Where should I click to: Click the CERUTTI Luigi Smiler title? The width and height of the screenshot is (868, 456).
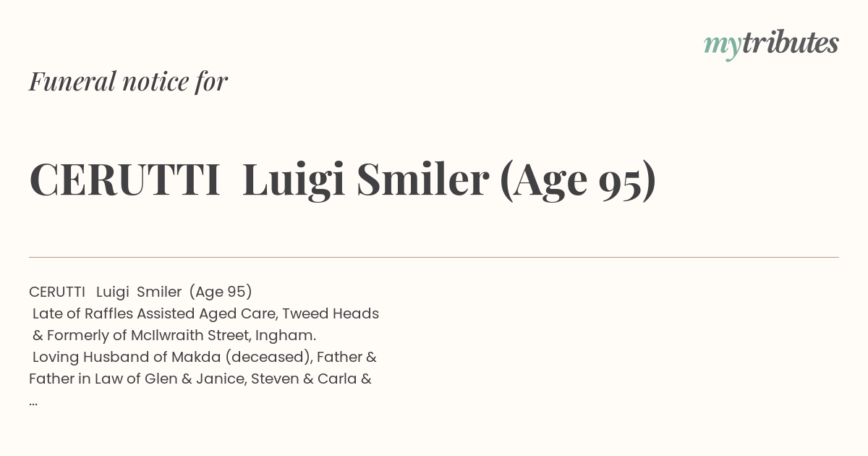click(x=343, y=180)
